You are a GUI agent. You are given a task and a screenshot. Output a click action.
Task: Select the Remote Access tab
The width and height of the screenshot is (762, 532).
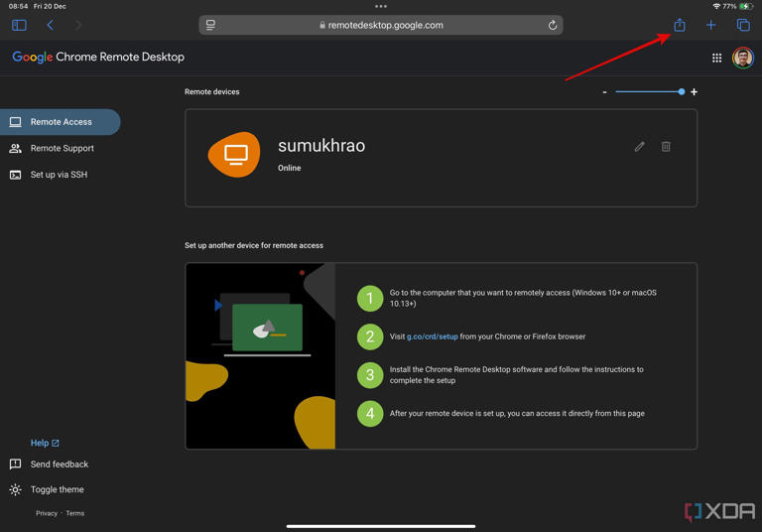[x=61, y=121]
